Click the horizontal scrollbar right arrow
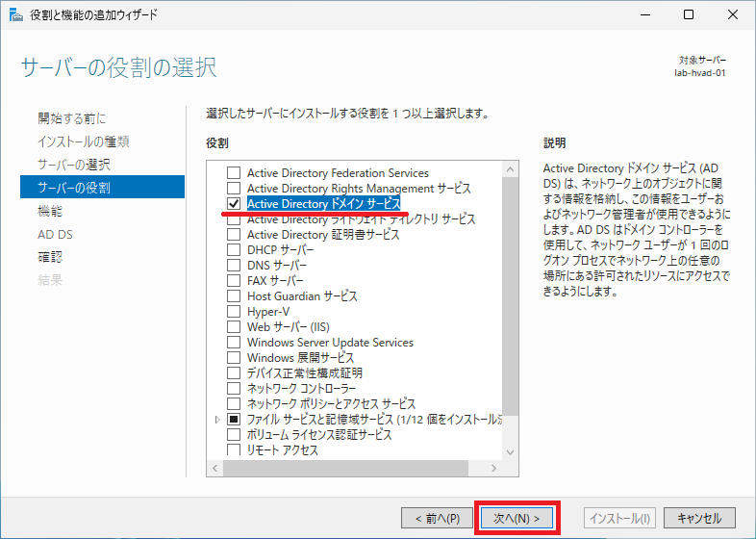This screenshot has height=539, width=756. click(x=493, y=468)
